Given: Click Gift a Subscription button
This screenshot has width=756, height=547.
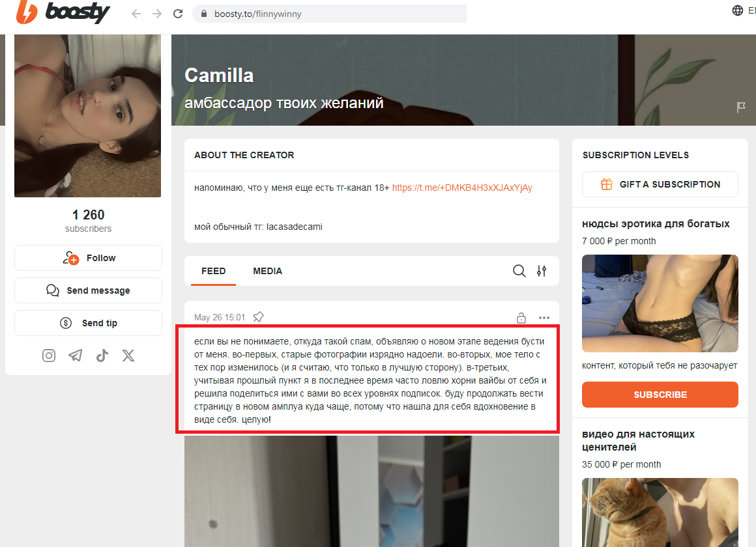Looking at the screenshot, I should point(660,184).
